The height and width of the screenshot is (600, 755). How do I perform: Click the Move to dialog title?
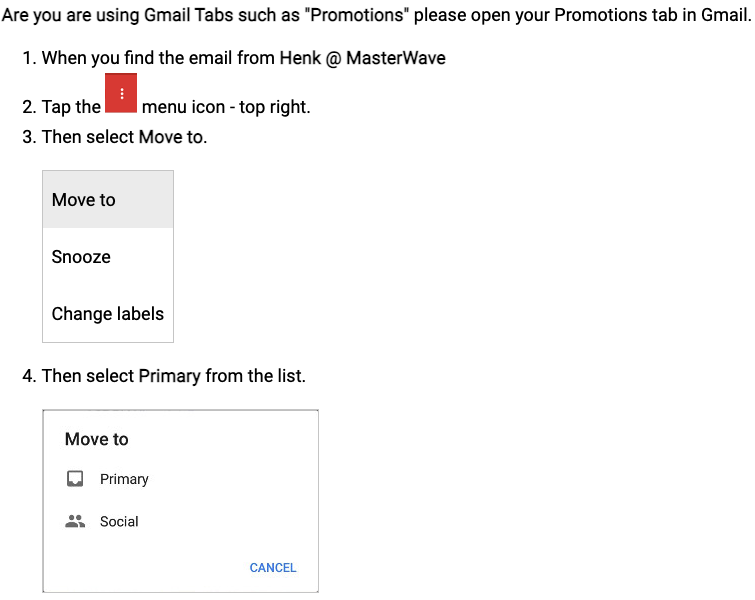point(96,439)
